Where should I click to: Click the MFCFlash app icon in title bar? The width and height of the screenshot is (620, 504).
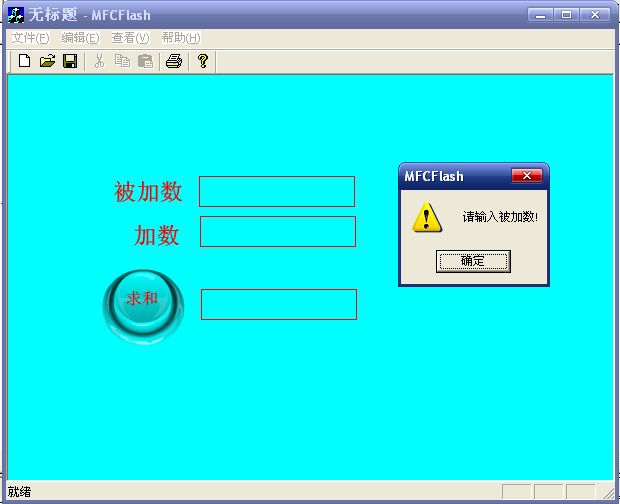[16, 15]
